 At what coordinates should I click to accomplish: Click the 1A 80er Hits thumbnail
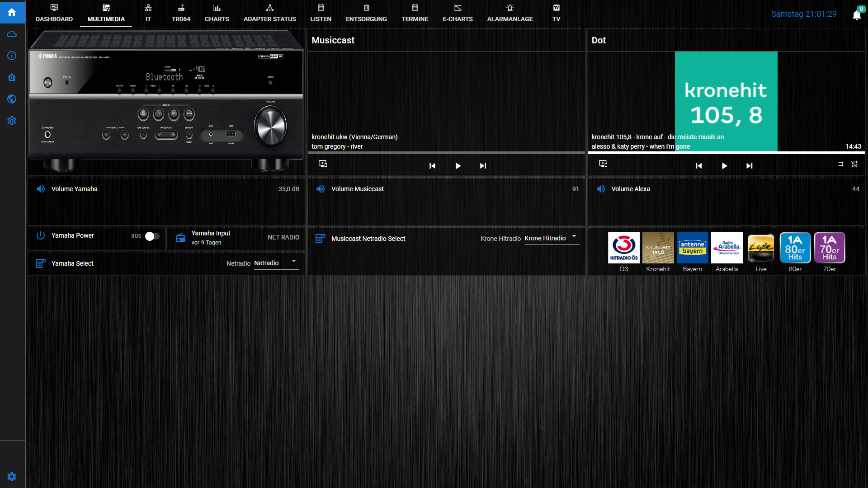(795, 248)
